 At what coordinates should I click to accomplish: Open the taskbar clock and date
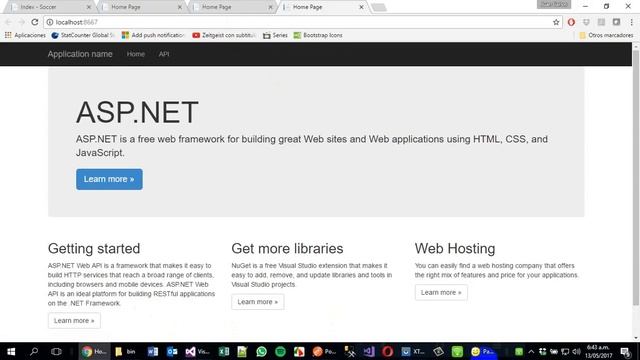pos(598,351)
